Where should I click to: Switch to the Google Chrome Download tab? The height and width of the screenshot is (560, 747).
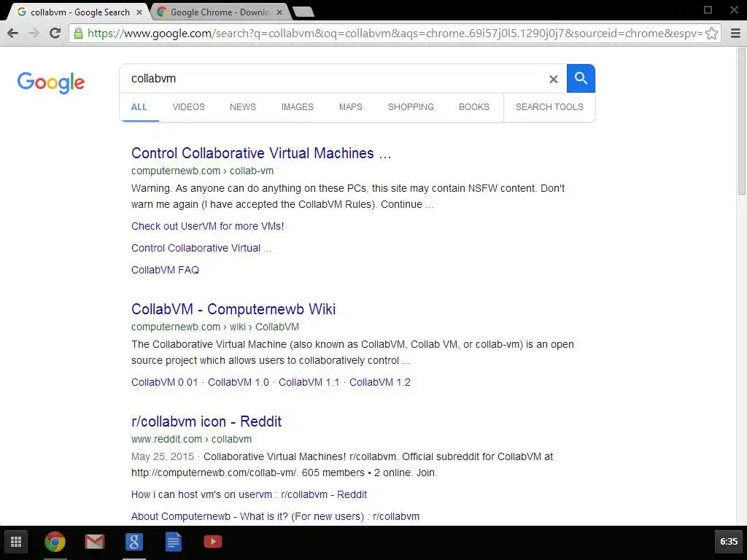[220, 12]
